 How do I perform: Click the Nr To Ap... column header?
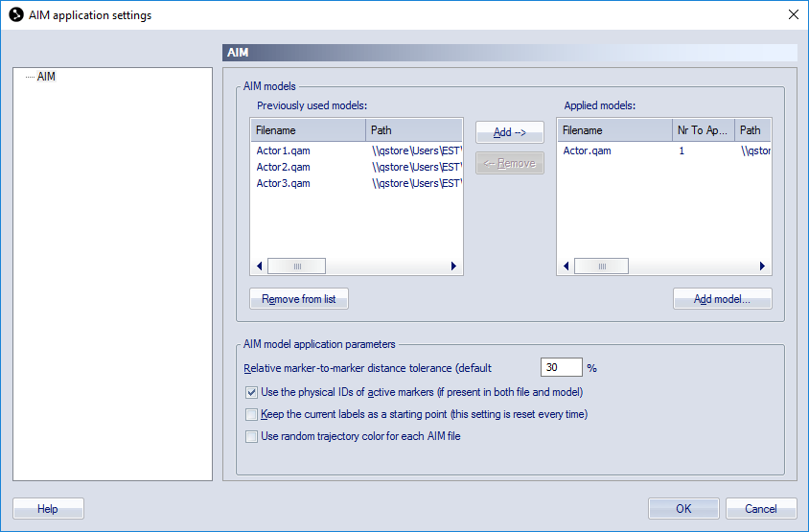click(703, 130)
